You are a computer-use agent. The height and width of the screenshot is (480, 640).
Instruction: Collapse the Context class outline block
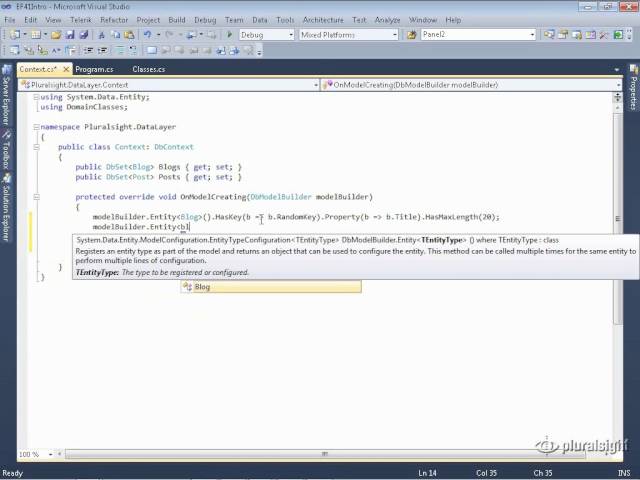[36, 147]
